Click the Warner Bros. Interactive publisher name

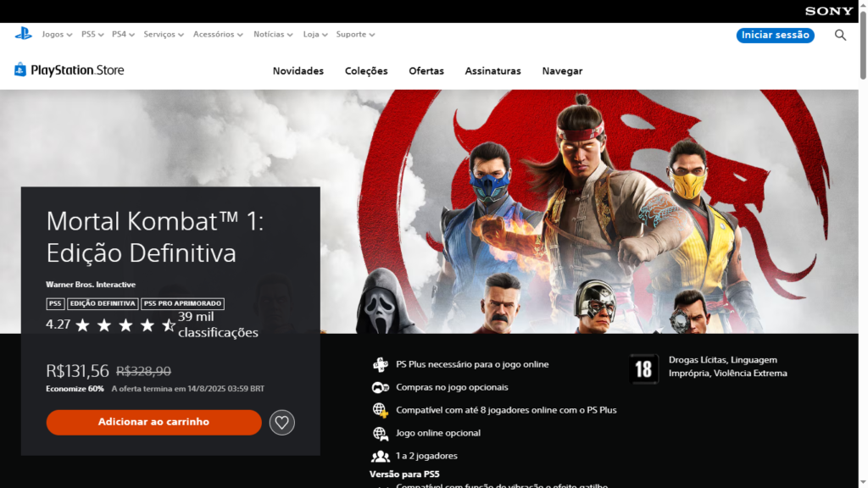coord(91,285)
